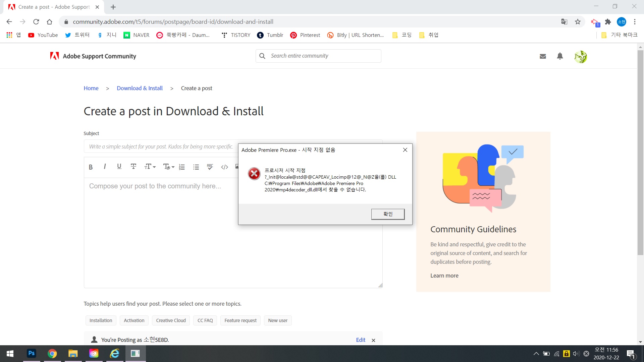This screenshot has height=362, width=644.
Task: Open the Chrome profile menu
Action: click(x=621, y=21)
